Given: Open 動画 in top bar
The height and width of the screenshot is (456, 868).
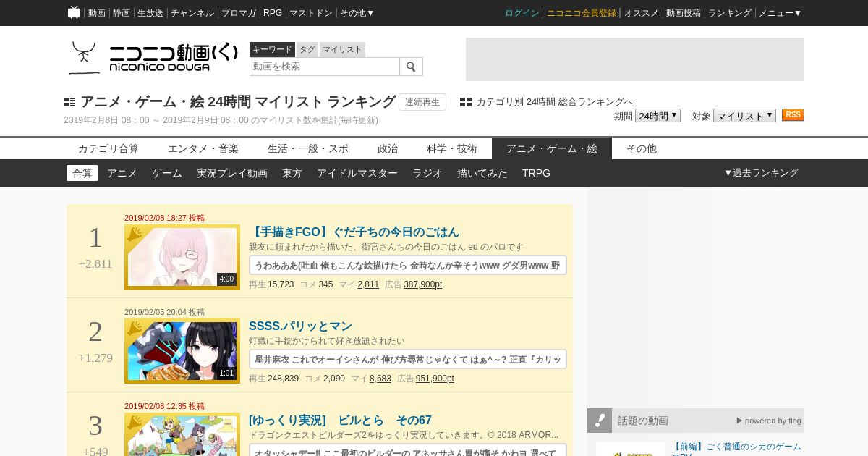Looking at the screenshot, I should point(97,13).
